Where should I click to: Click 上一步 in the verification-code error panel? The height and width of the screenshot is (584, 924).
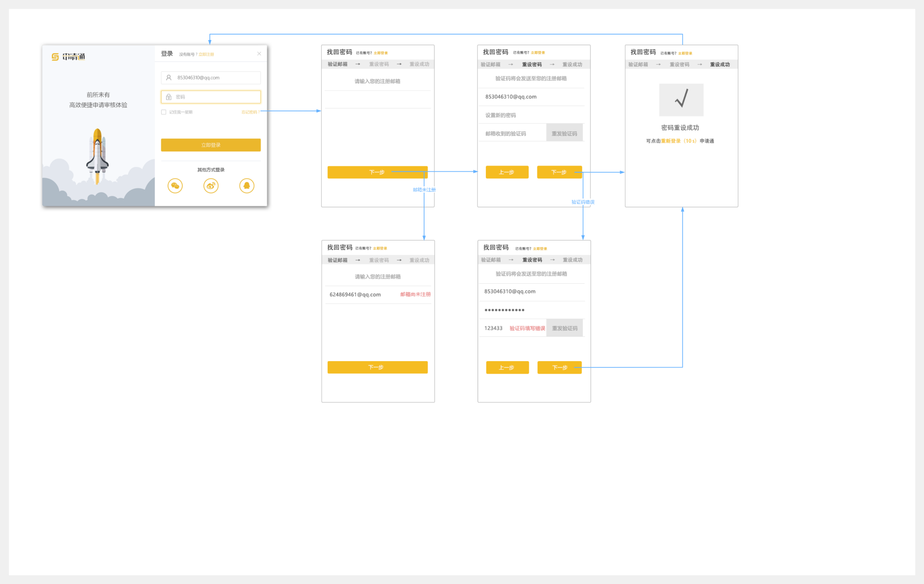[x=507, y=367]
